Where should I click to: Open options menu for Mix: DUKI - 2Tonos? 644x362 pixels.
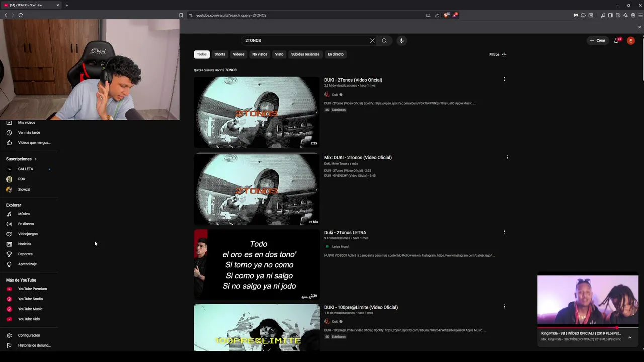(507, 157)
